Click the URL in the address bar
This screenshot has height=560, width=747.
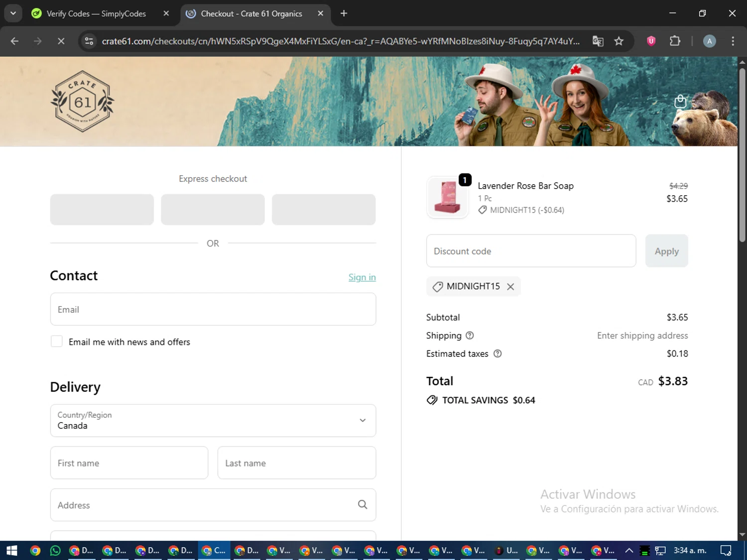point(341,41)
